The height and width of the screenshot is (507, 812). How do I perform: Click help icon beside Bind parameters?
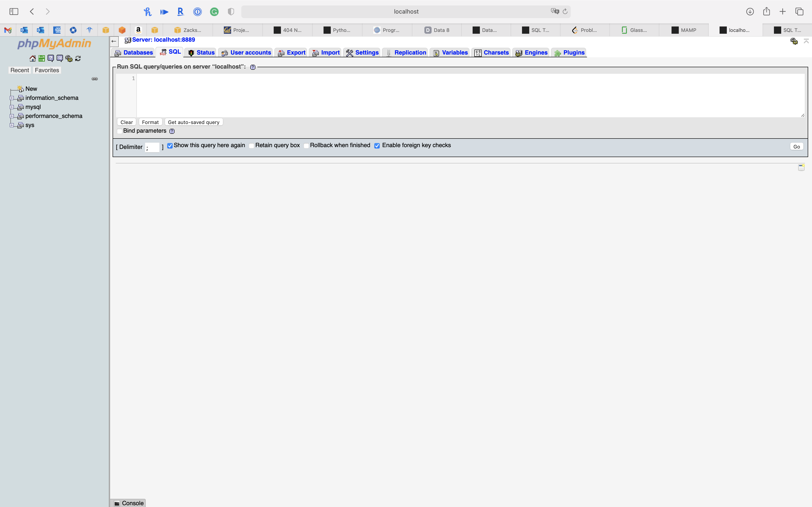pos(172,131)
